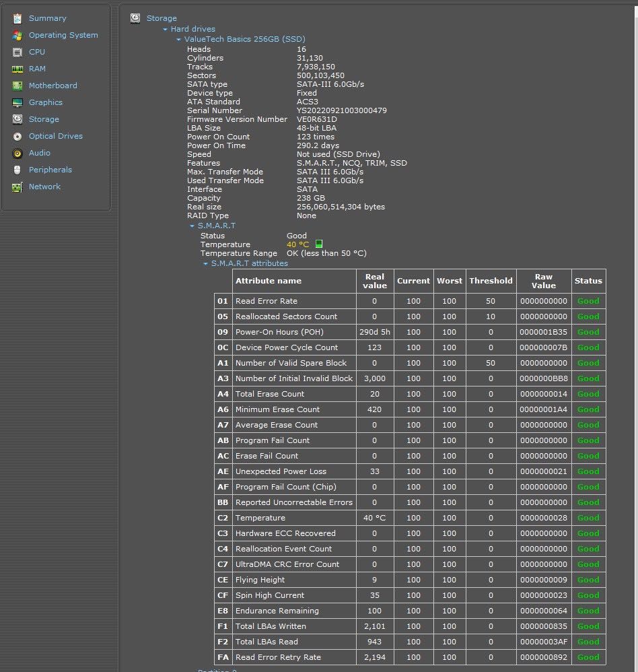Viewport: 638px width, 672px height.
Task: Click the Audio speaker icon
Action: [17, 153]
